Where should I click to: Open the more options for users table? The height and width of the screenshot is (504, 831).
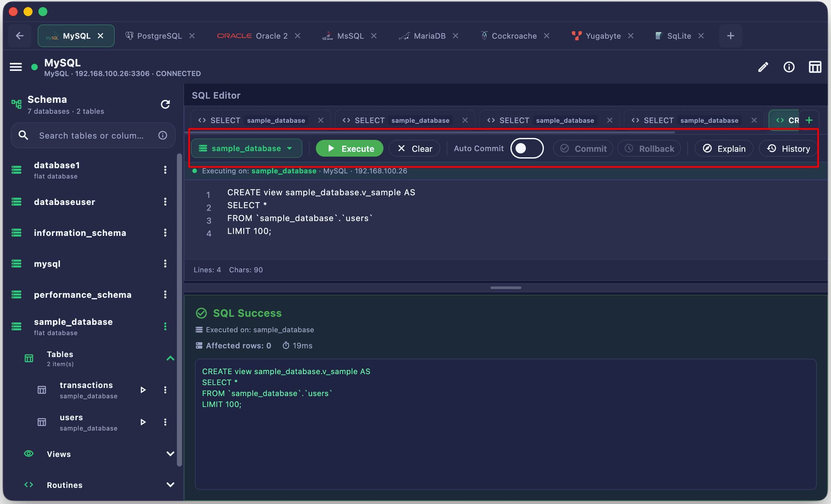pyautogui.click(x=165, y=422)
